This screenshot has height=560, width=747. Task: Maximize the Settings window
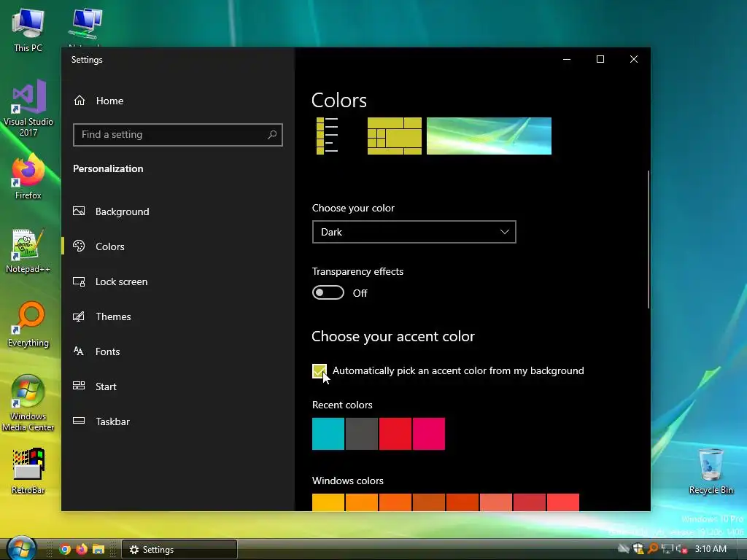click(x=600, y=59)
